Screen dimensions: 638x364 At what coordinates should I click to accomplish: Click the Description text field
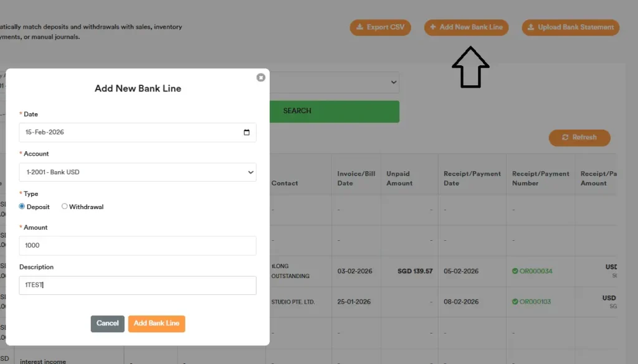tap(138, 286)
